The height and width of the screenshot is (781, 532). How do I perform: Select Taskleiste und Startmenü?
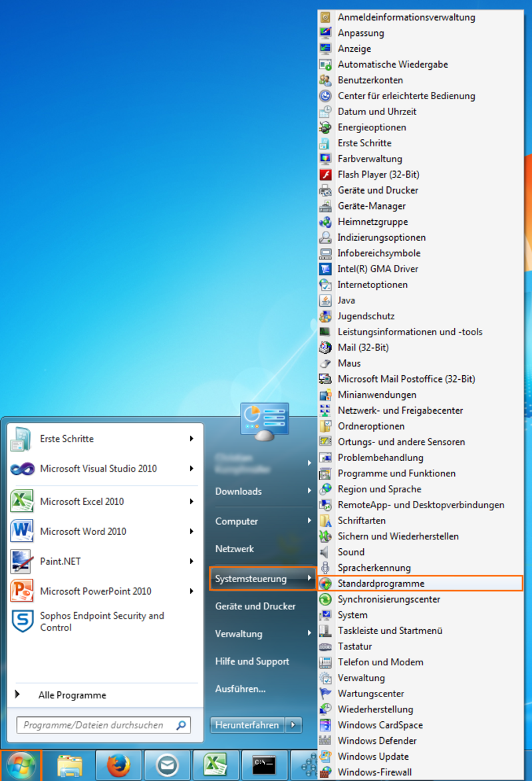tap(420, 631)
